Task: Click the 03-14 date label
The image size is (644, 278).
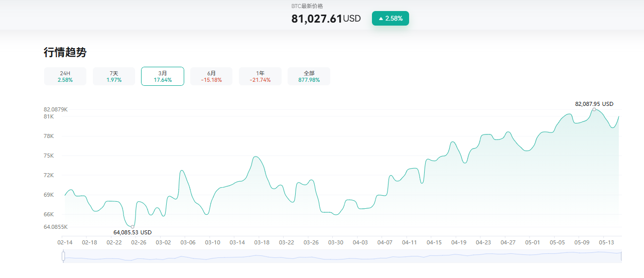Action: click(x=237, y=242)
